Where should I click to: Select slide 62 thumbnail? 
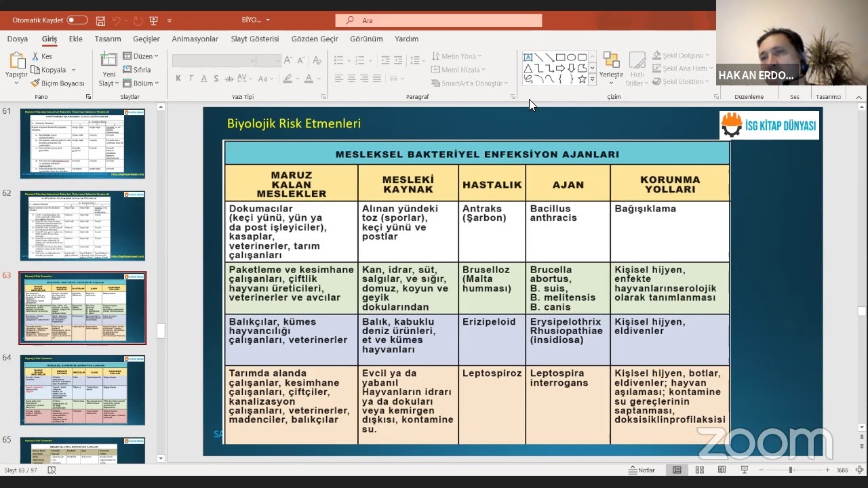82,226
